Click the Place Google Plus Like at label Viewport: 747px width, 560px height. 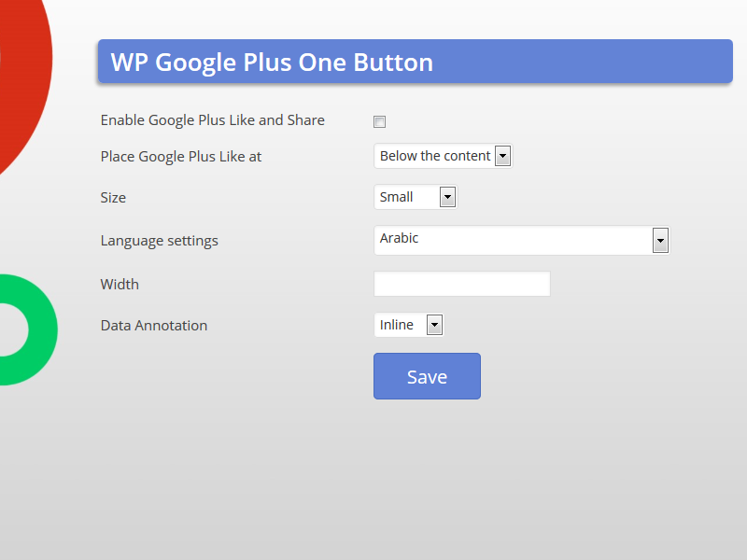pos(181,157)
